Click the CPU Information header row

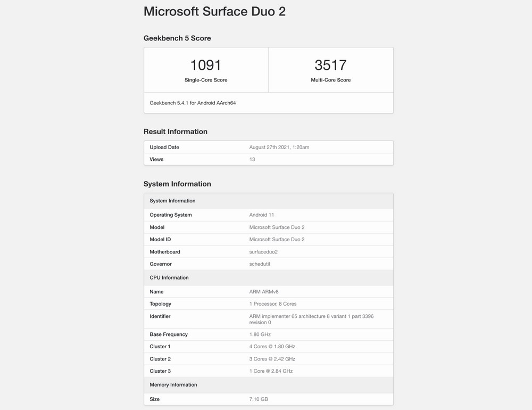coord(269,277)
